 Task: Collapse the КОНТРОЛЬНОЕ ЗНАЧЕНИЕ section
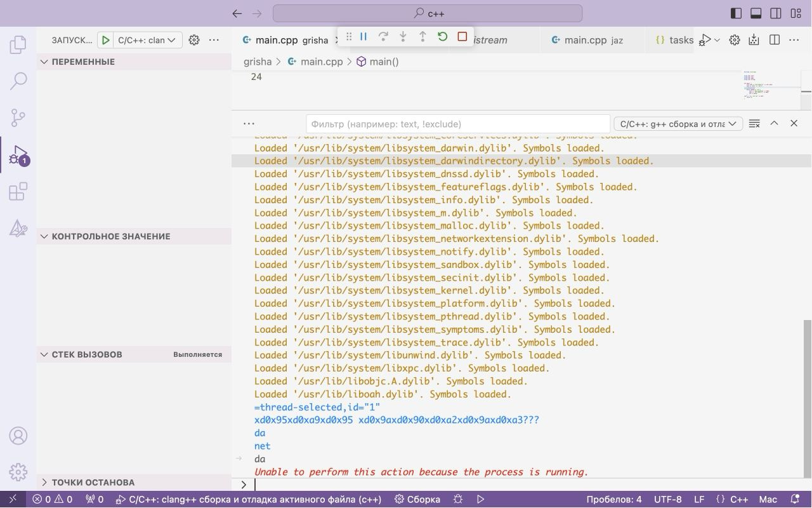(134, 236)
